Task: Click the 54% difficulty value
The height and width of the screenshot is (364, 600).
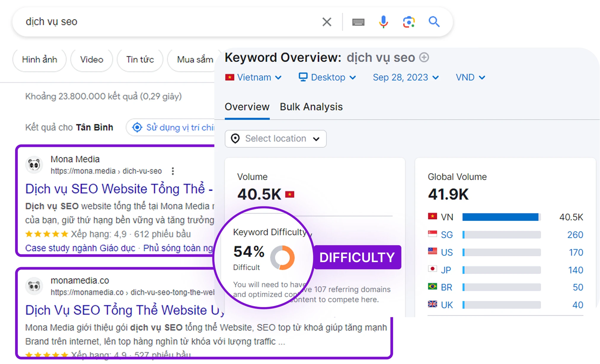Action: point(249,251)
